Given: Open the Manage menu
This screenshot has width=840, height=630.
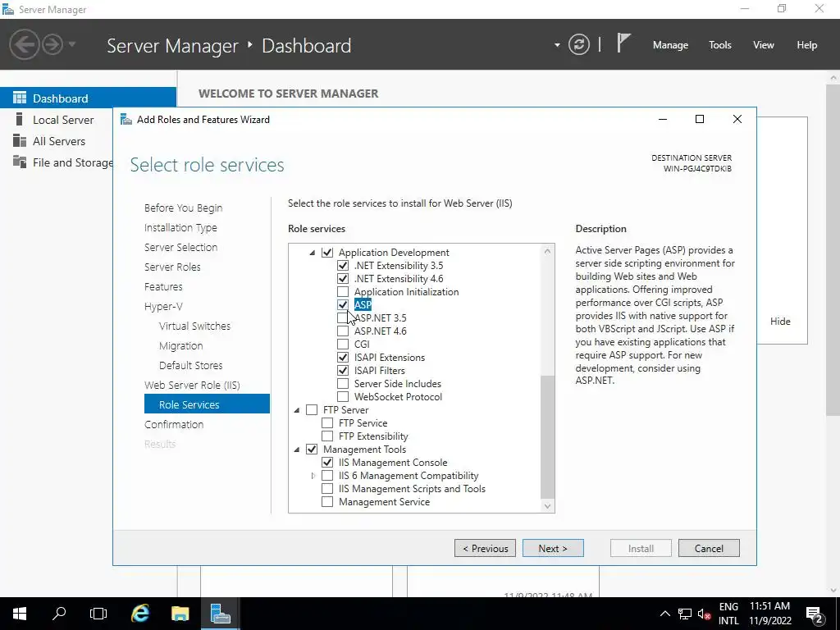Looking at the screenshot, I should [670, 45].
